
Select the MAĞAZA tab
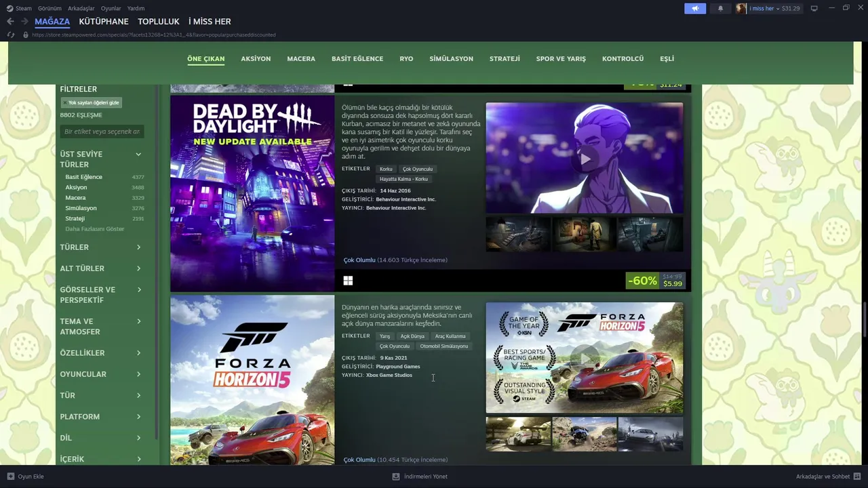click(x=52, y=22)
